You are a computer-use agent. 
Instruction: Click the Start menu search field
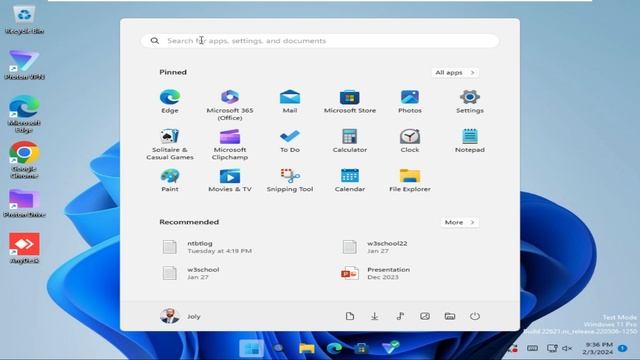click(x=320, y=41)
